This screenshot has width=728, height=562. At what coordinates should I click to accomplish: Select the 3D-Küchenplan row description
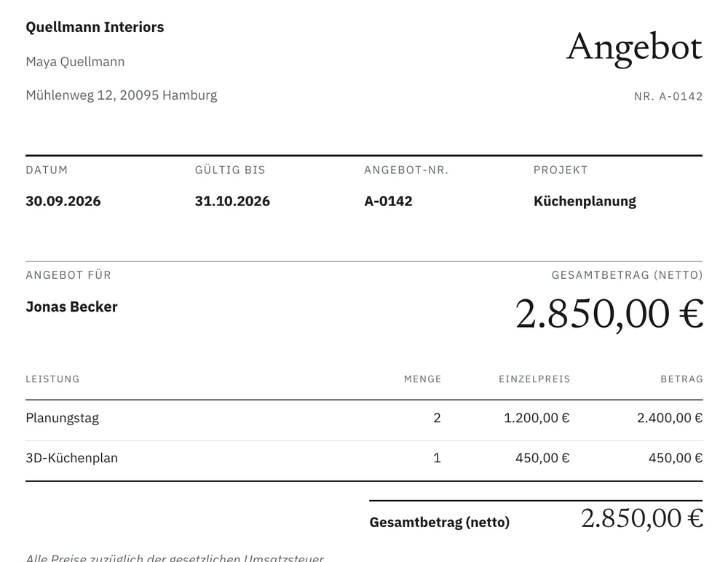pos(72,459)
